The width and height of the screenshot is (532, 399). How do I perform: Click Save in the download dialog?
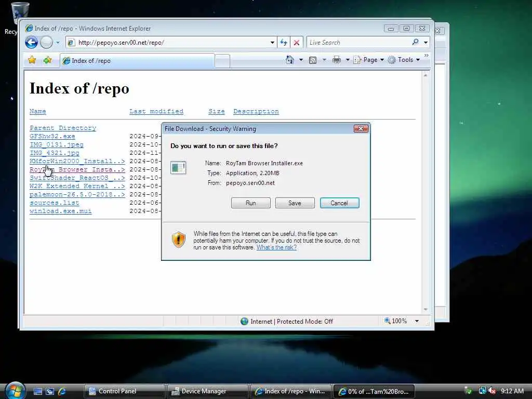(295, 203)
